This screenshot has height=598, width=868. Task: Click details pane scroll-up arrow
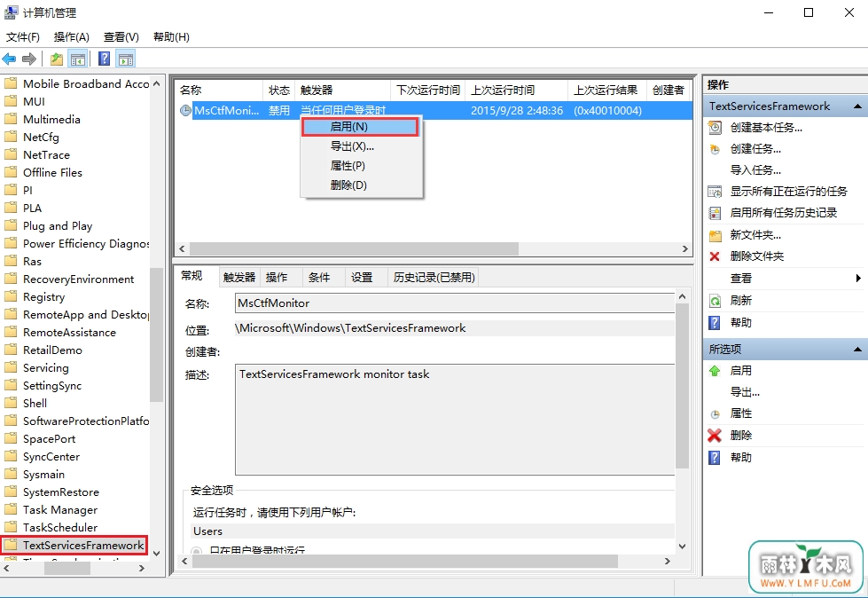(682, 297)
